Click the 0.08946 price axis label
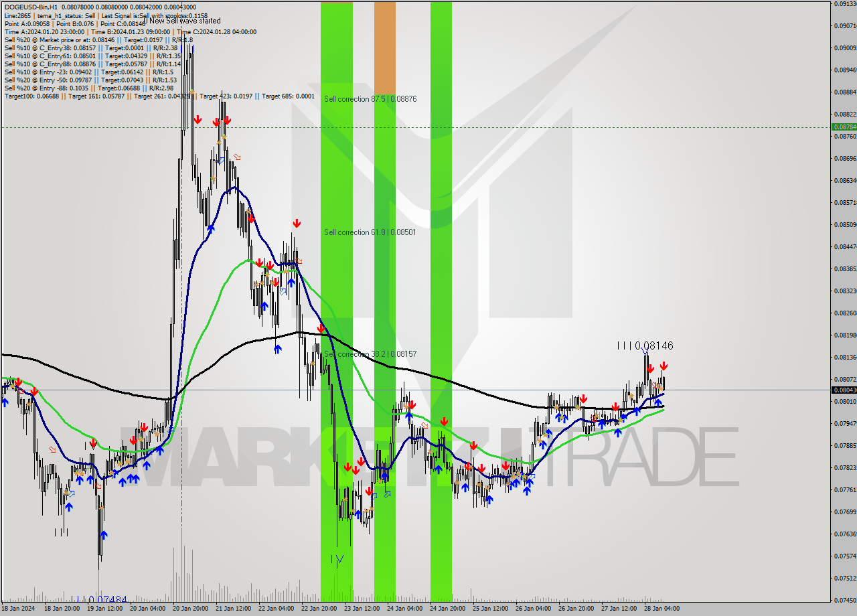 tap(844, 70)
